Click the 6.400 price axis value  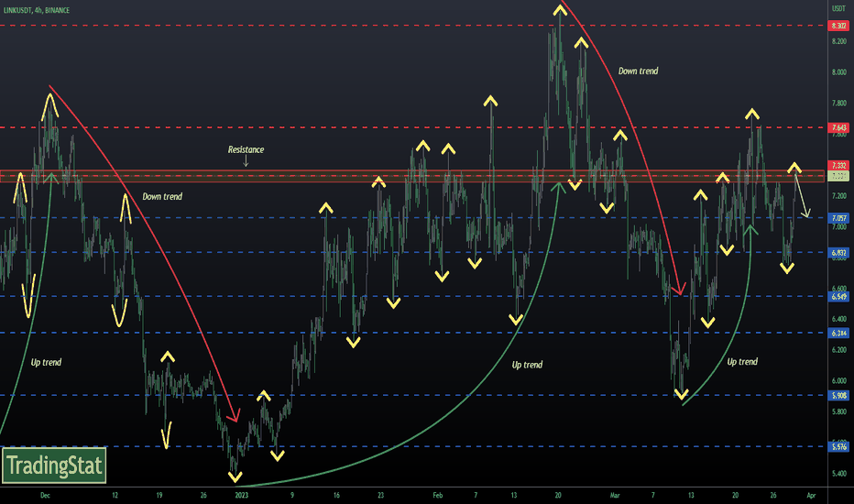(838, 319)
